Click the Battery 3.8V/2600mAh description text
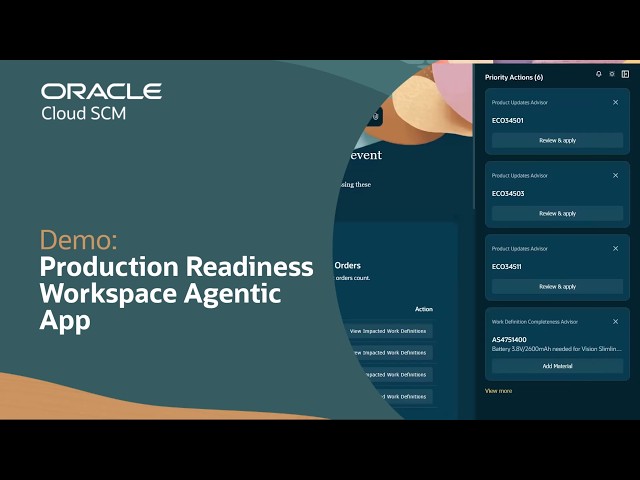This screenshot has height=480, width=640. 557,349
